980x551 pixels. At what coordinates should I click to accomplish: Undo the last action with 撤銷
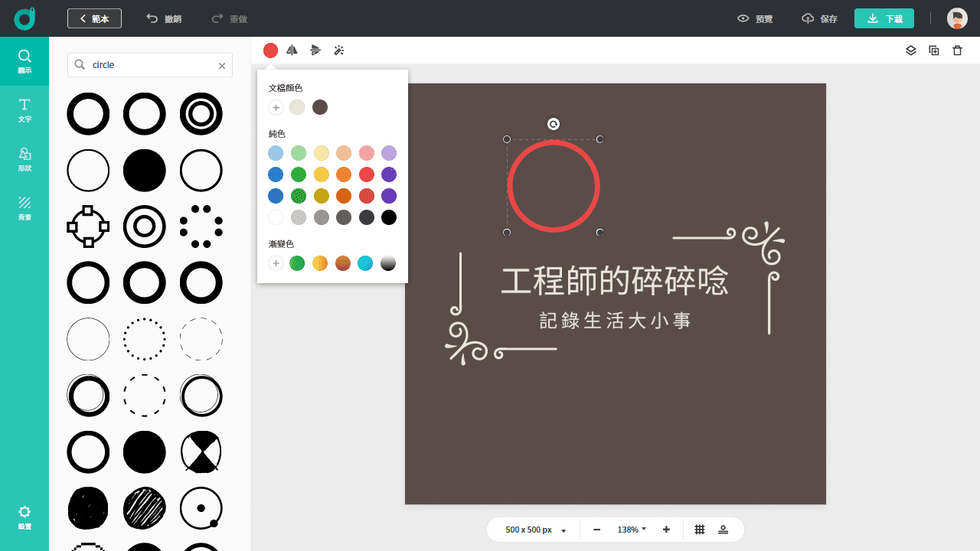tap(163, 18)
